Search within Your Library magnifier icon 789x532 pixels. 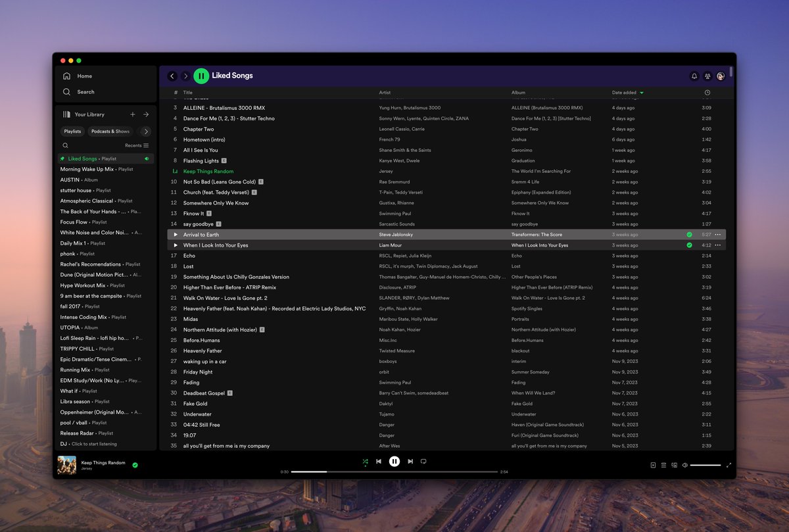point(65,145)
